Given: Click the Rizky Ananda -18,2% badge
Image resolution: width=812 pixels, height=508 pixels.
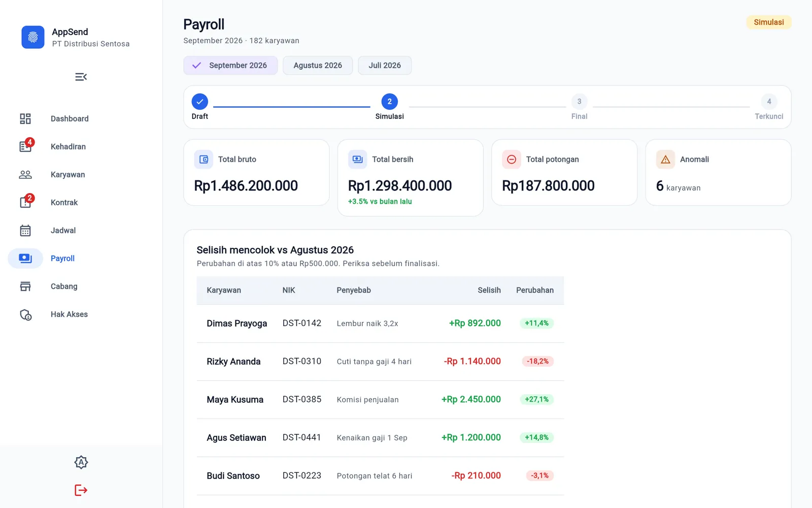Looking at the screenshot, I should [538, 362].
